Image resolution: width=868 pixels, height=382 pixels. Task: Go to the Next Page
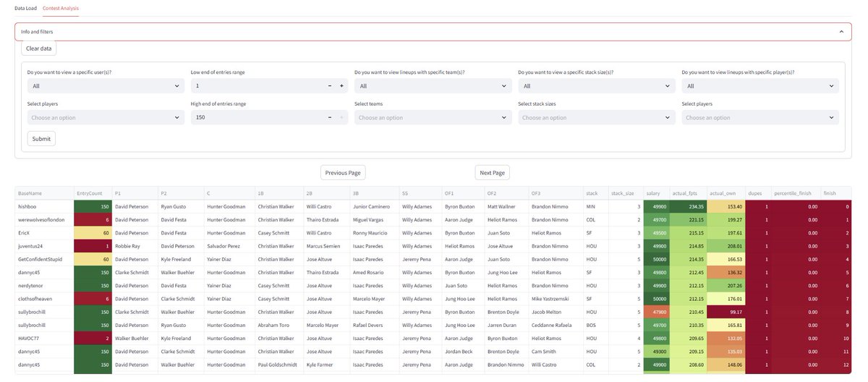coord(492,172)
